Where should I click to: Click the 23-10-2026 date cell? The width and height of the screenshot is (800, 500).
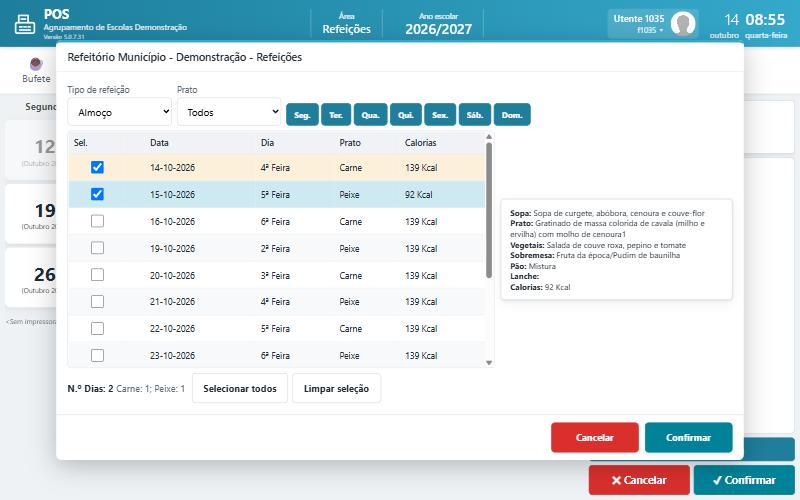[x=172, y=356]
